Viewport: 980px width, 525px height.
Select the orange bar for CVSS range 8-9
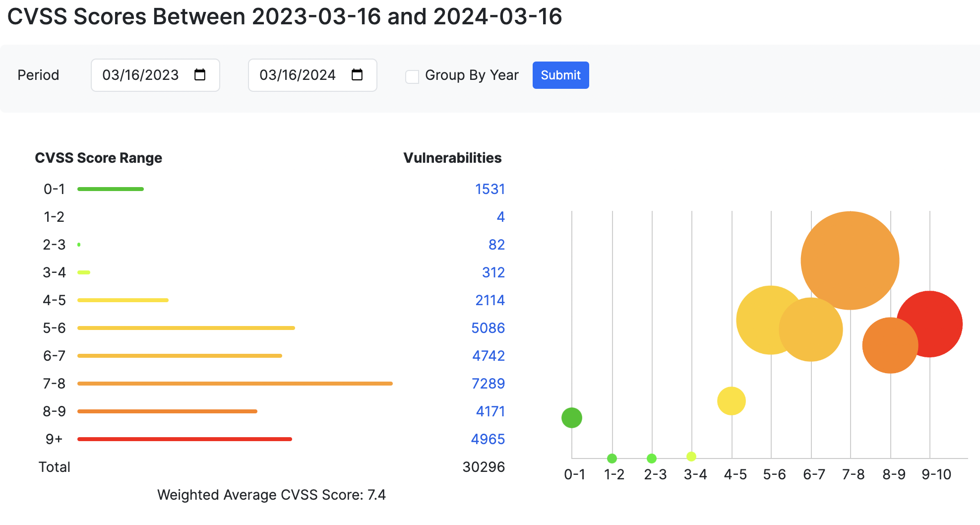167,411
